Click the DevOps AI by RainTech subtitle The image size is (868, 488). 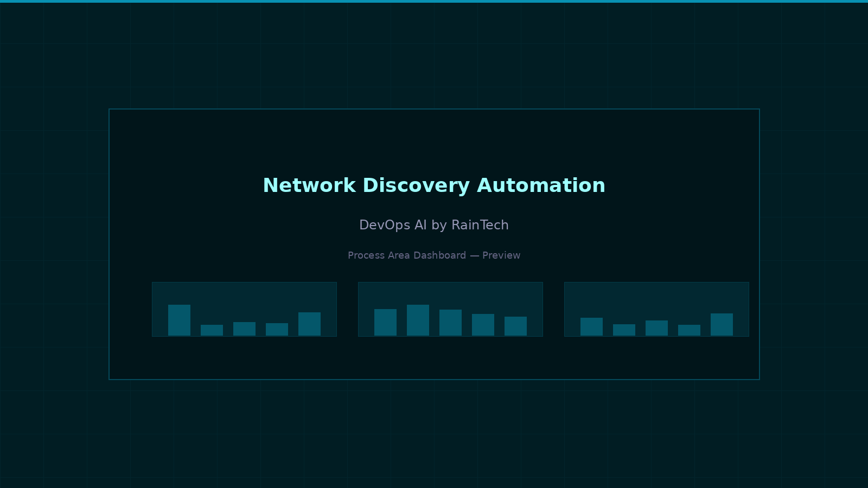pos(434,225)
